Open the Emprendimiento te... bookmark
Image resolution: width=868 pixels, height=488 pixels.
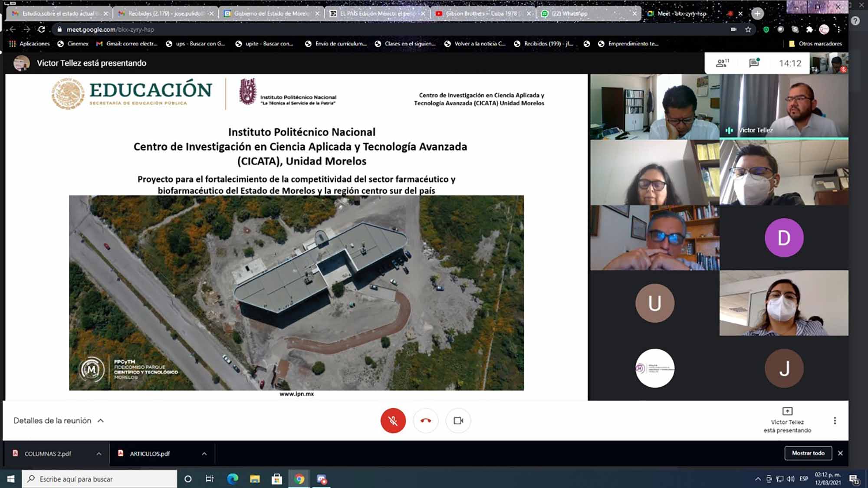(x=628, y=43)
